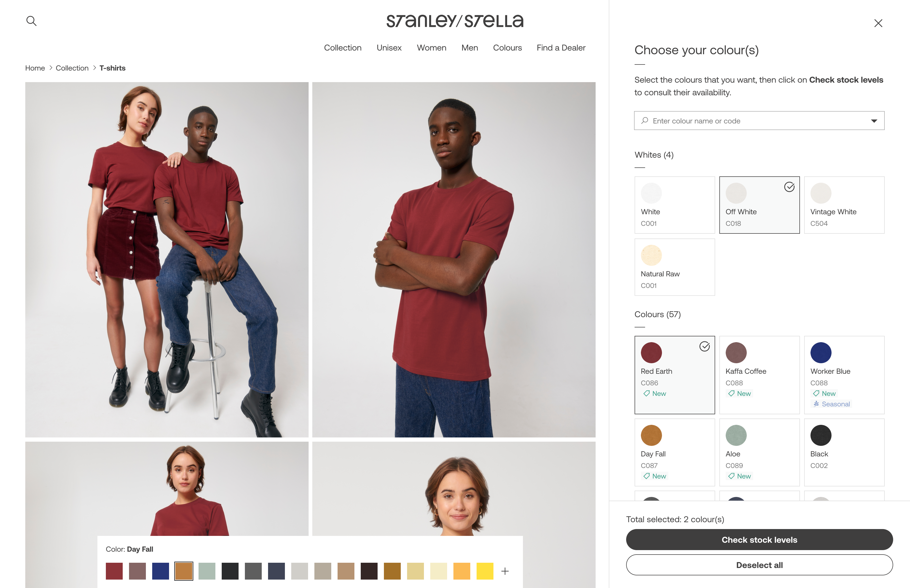Select the Kaffa Coffee colour card
The width and height of the screenshot is (910, 588).
point(759,375)
